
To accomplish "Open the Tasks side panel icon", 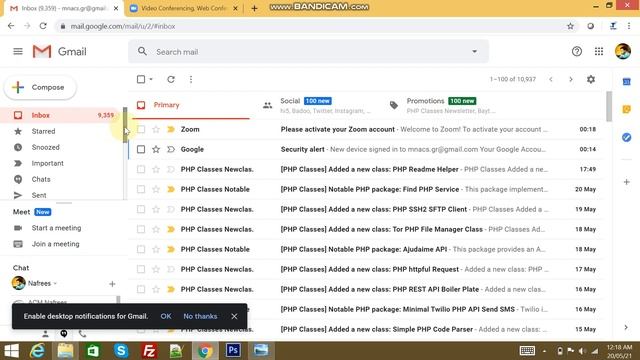I will pos(627,137).
